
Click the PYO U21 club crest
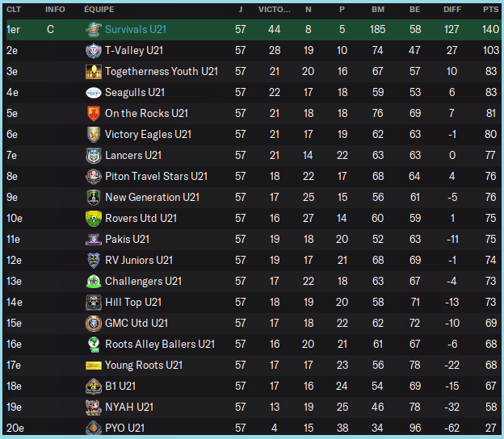(94, 428)
